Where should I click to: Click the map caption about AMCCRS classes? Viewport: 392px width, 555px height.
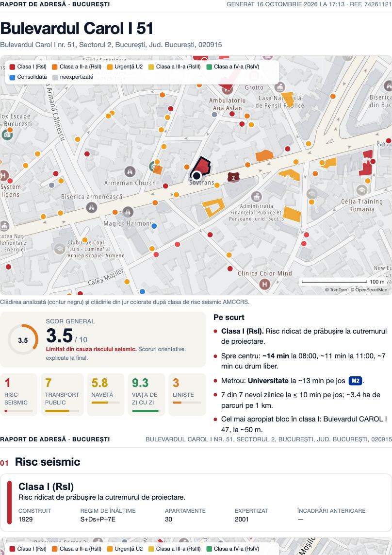pyautogui.click(x=125, y=302)
